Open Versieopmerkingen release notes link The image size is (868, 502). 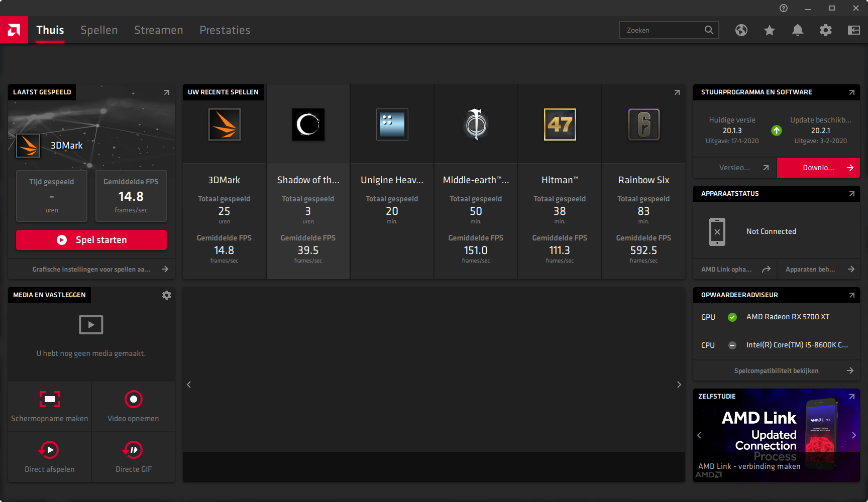click(735, 168)
